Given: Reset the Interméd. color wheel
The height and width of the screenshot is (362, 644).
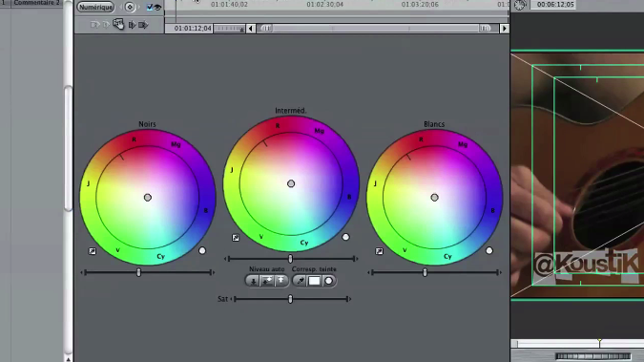Looking at the screenshot, I should [345, 237].
